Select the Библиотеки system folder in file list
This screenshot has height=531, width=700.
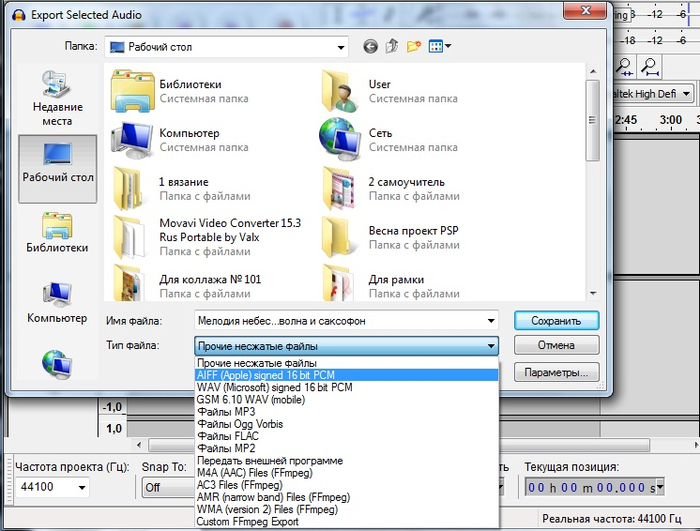180,91
